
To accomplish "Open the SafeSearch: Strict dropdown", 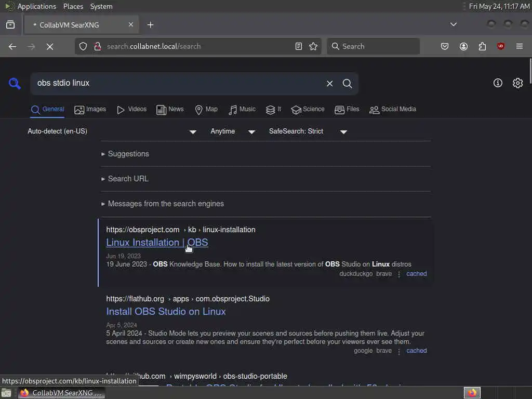I will [x=308, y=131].
